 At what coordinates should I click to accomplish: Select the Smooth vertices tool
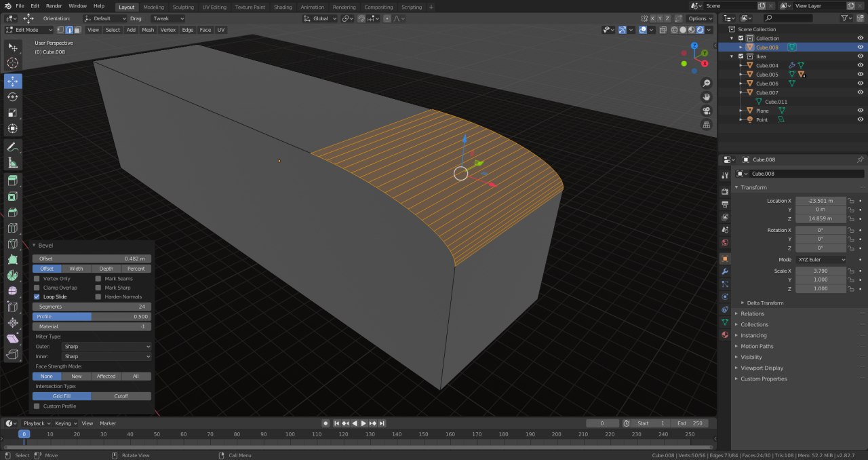coord(13,290)
